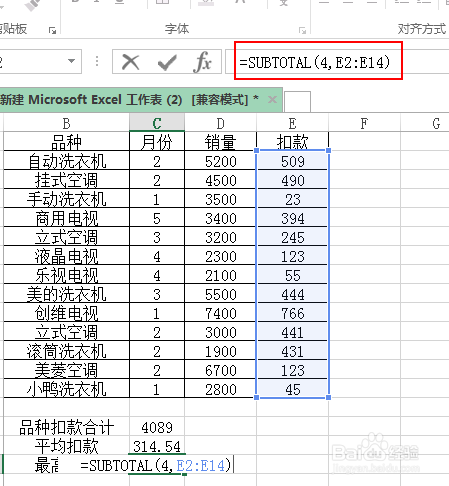
Task: Click the deduction cell 509
Action: pos(292,161)
